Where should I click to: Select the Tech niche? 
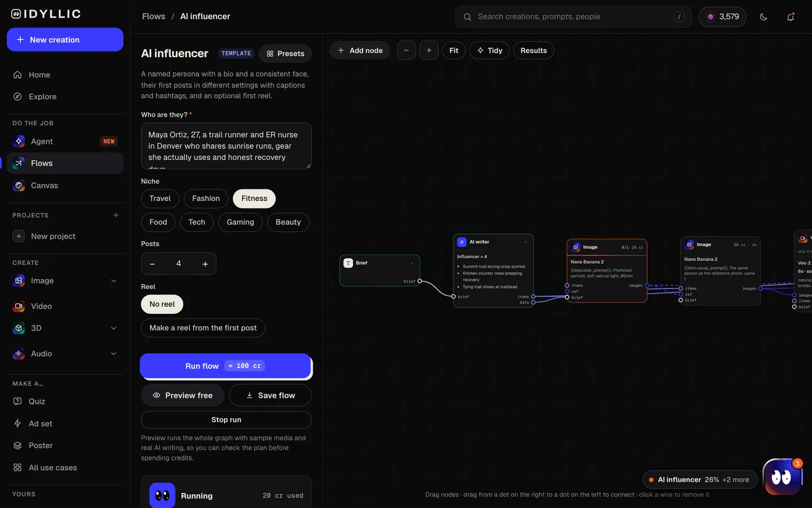coord(197,222)
